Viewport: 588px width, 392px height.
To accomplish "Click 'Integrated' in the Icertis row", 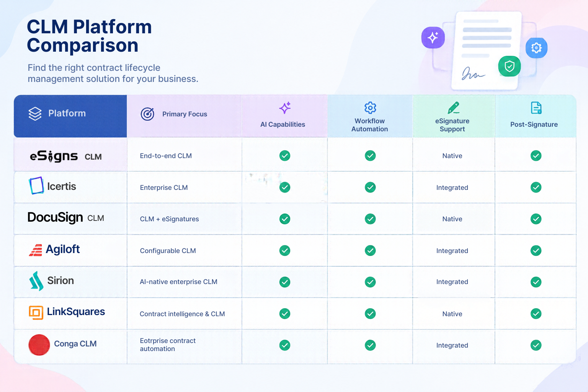I will (x=452, y=188).
